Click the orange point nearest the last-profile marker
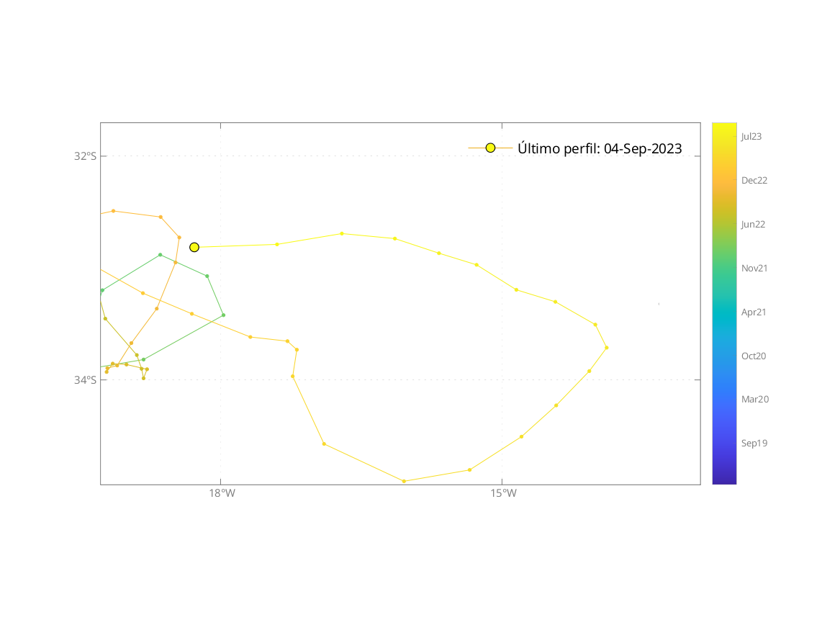This screenshot has height=630, width=840. [x=179, y=238]
